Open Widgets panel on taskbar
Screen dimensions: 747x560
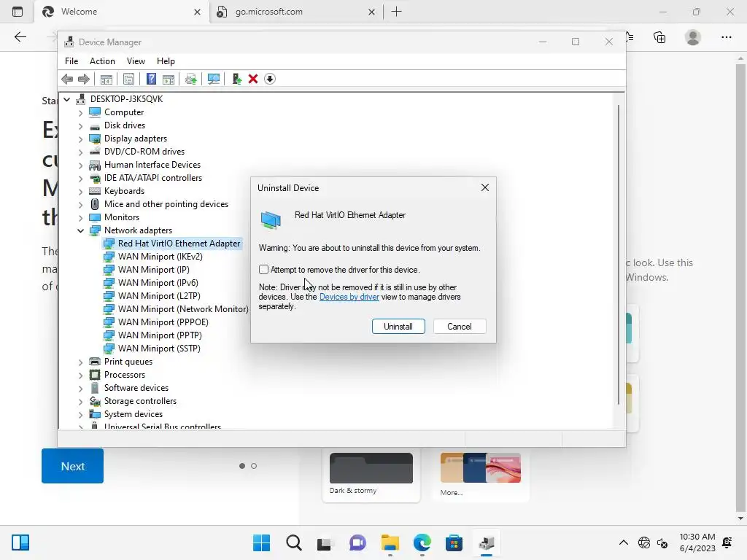pyautogui.click(x=20, y=542)
